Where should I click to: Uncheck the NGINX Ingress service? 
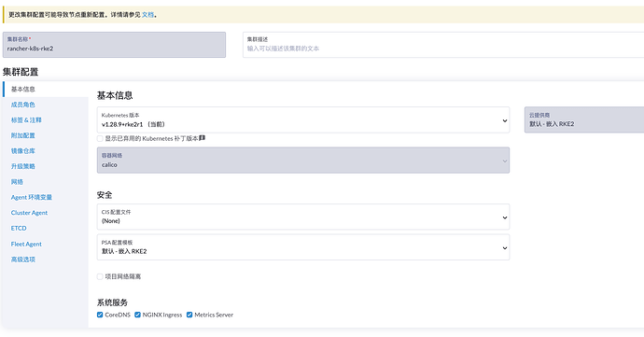[x=137, y=315]
